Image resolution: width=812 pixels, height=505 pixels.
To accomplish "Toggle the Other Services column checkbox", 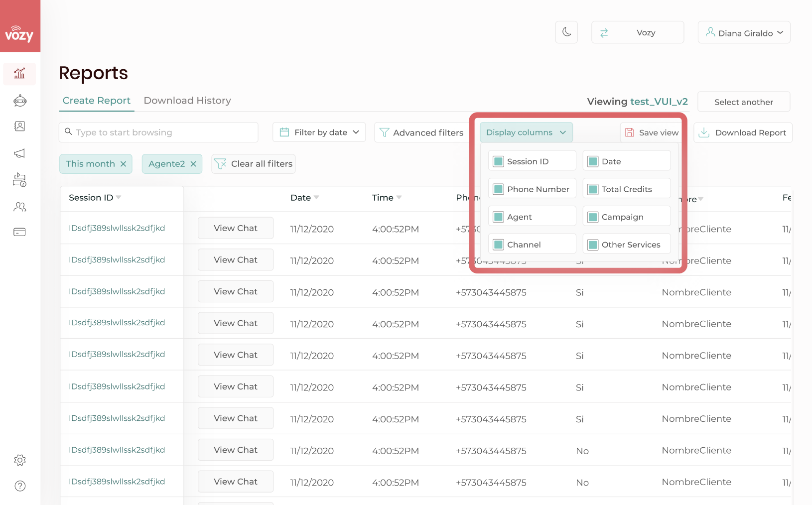I will click(593, 245).
